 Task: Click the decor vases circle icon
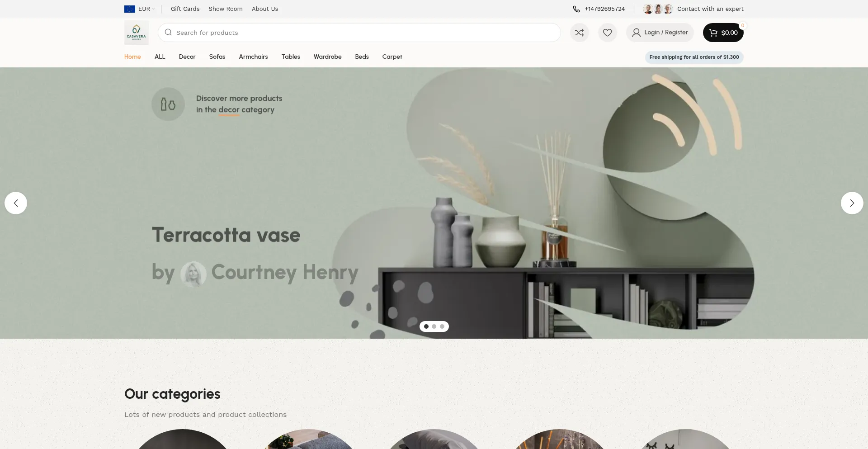coord(168,104)
